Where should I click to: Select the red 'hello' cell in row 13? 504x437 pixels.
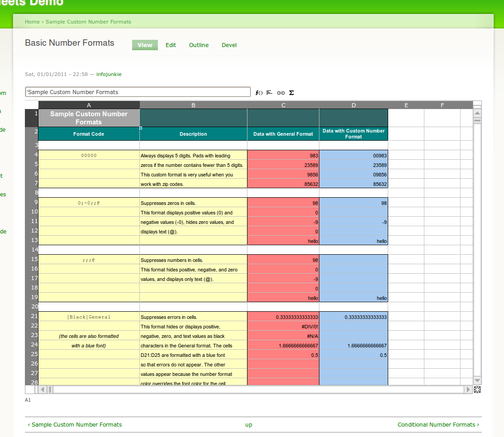click(x=283, y=241)
